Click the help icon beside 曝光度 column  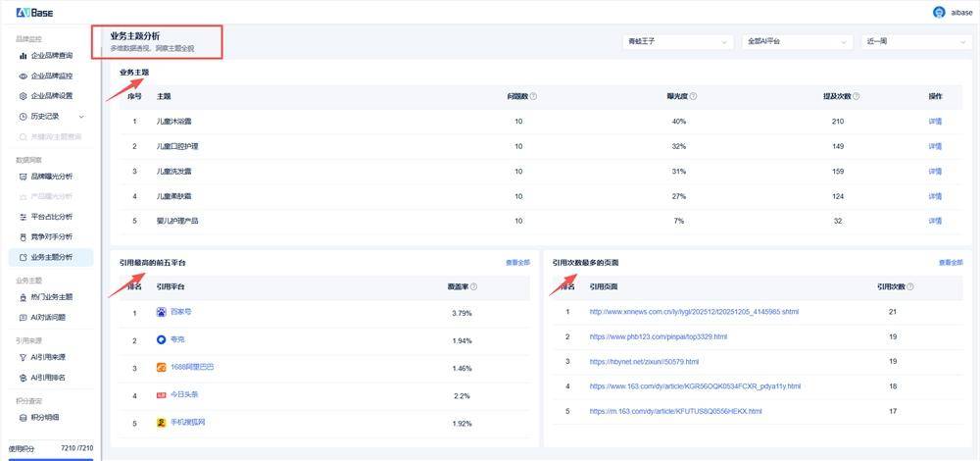coord(694,96)
